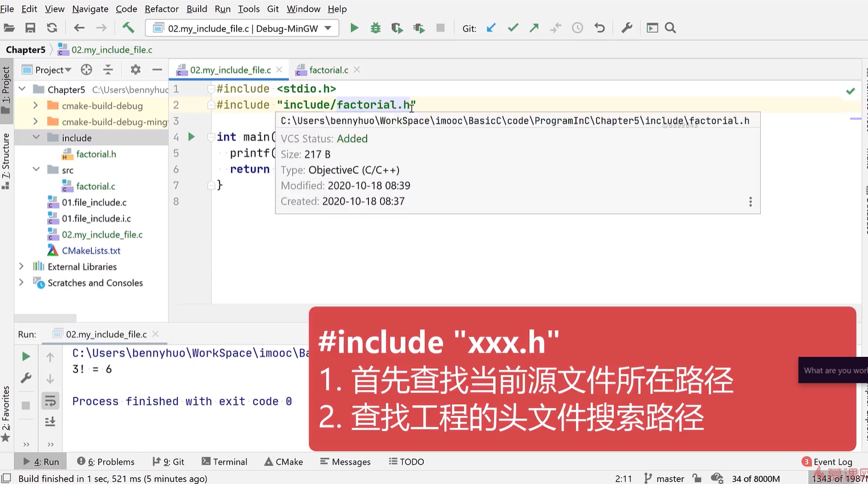Toggle the 6: Problems tool window
This screenshot has height=484, width=868.
(106, 462)
